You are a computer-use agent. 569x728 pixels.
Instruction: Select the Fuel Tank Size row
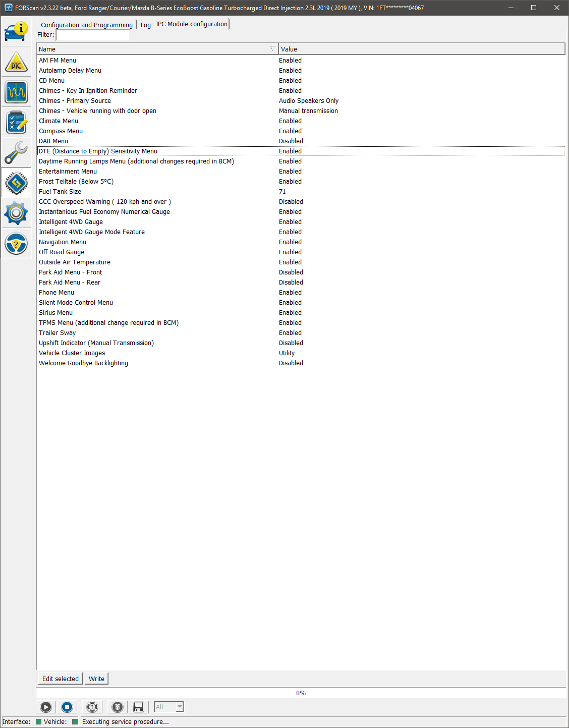pos(60,192)
